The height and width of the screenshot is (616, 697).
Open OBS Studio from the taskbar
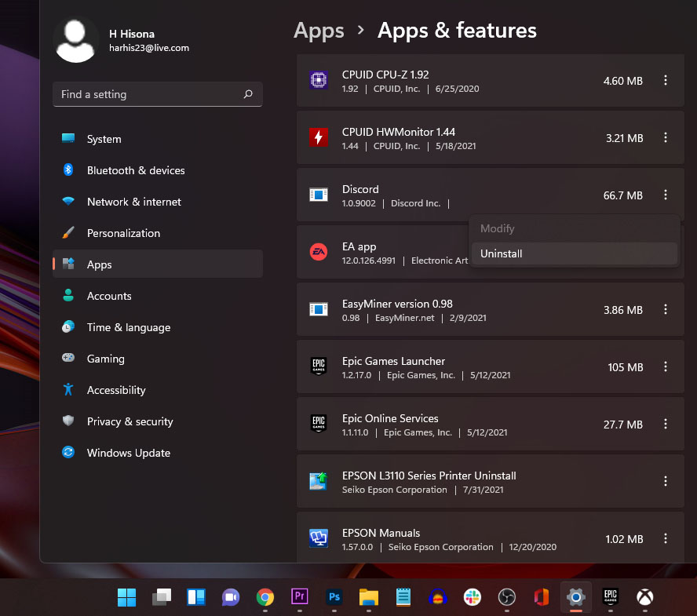(507, 597)
